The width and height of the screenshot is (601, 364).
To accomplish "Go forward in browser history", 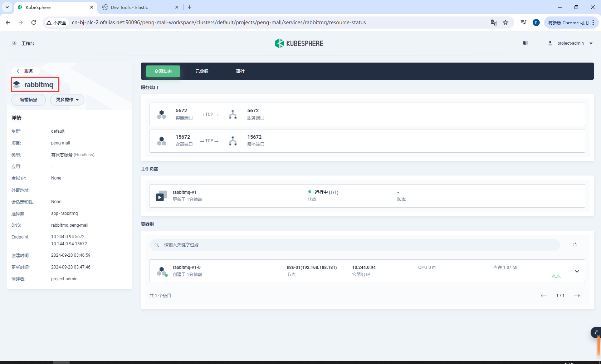I will coord(21,23).
